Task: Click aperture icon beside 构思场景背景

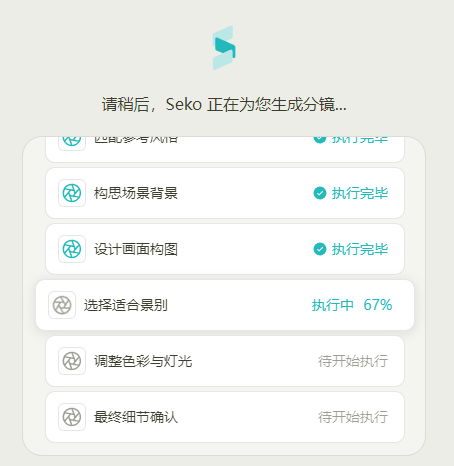Action: pos(72,193)
